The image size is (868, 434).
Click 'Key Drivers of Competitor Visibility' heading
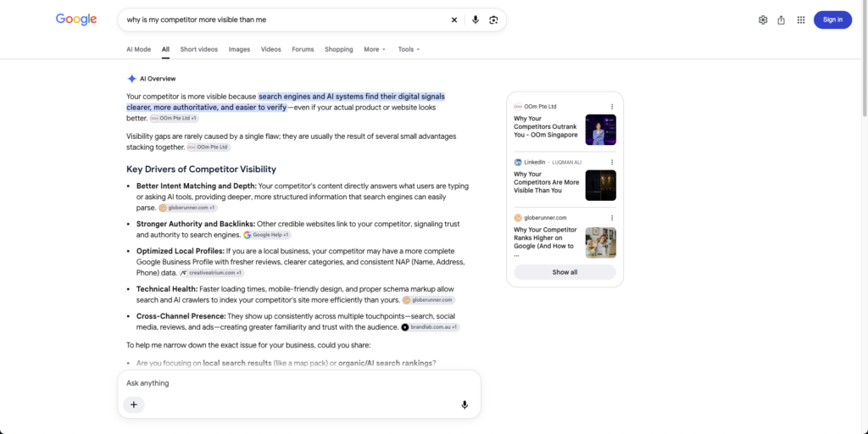coord(202,170)
